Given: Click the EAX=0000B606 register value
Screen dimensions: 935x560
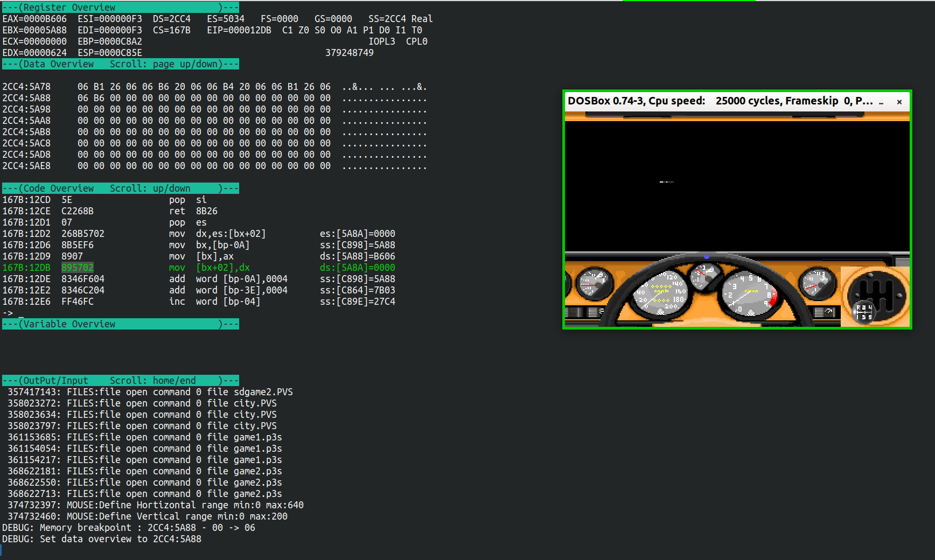Looking at the screenshot, I should (34, 19).
